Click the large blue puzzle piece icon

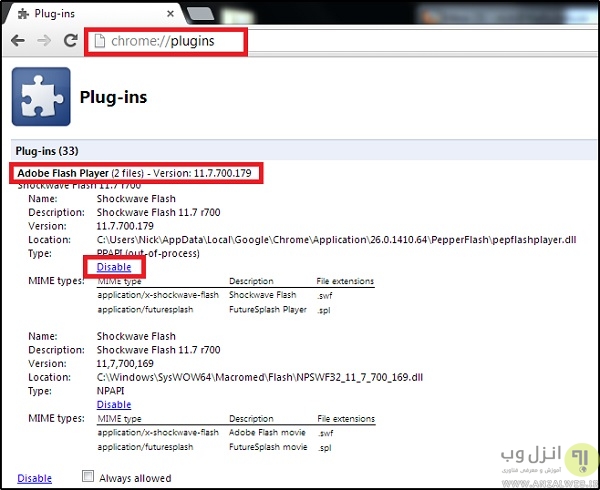[40, 97]
